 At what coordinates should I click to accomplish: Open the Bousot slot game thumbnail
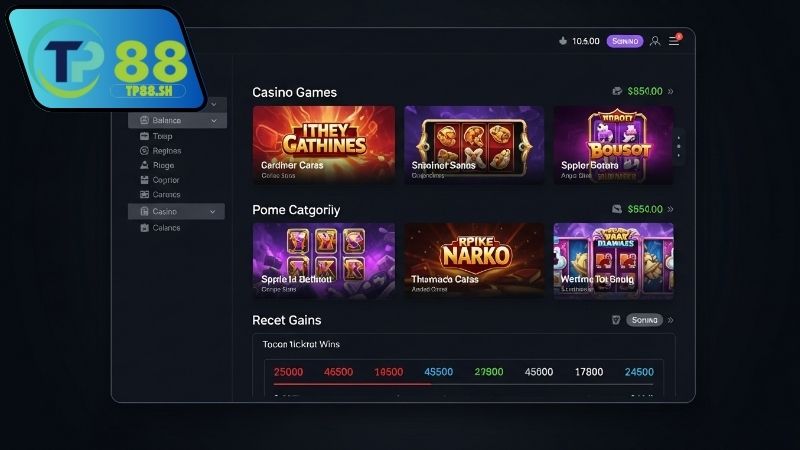click(x=614, y=145)
